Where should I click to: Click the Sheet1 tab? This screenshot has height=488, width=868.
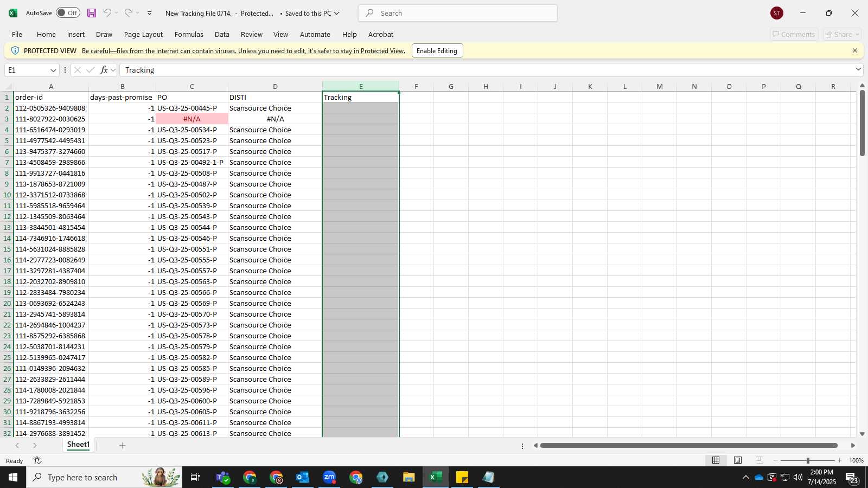pos(78,445)
